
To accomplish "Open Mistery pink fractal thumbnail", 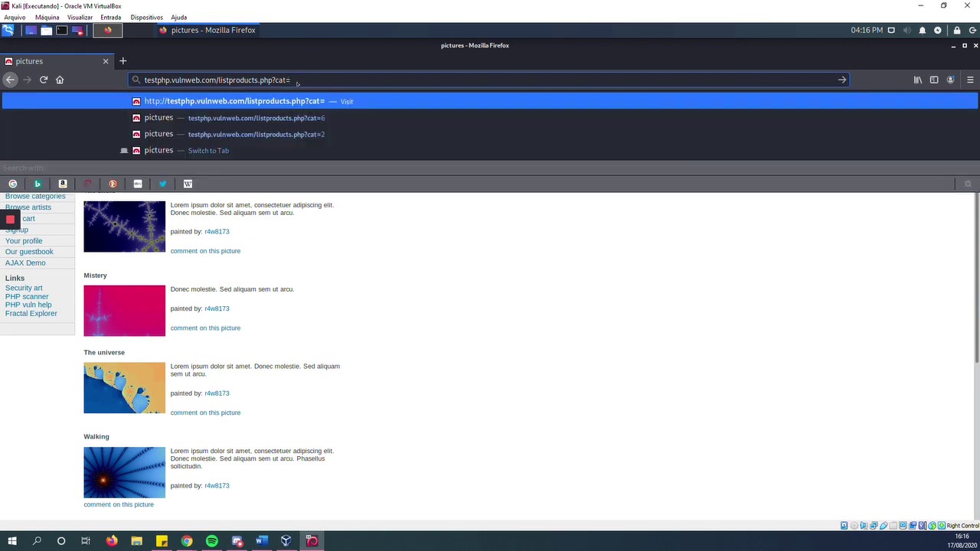I will pyautogui.click(x=124, y=311).
